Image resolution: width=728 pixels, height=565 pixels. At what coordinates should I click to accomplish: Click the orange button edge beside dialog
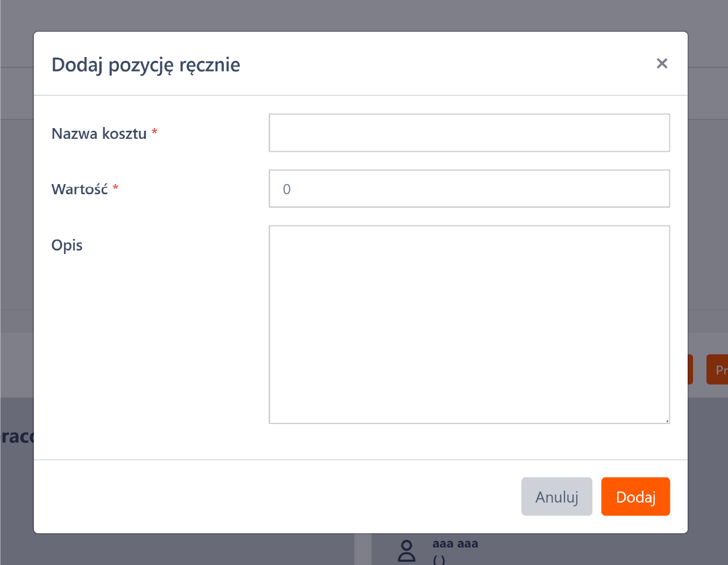690,369
